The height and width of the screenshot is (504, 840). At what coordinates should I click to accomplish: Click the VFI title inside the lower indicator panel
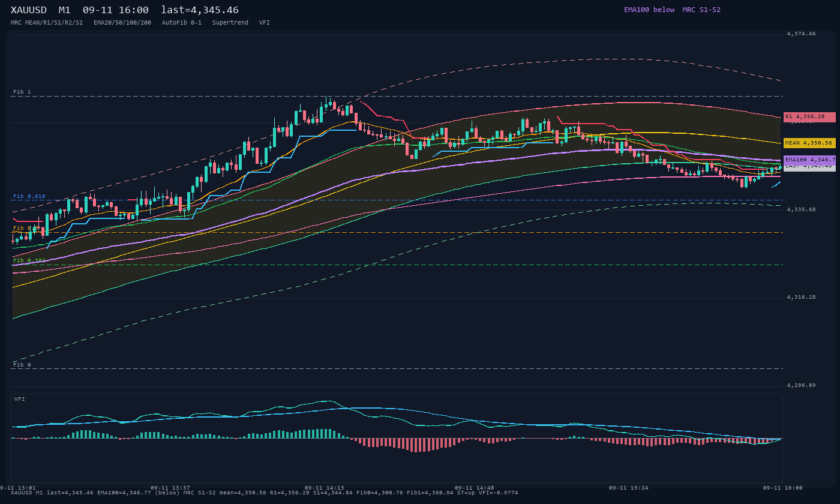click(20, 399)
